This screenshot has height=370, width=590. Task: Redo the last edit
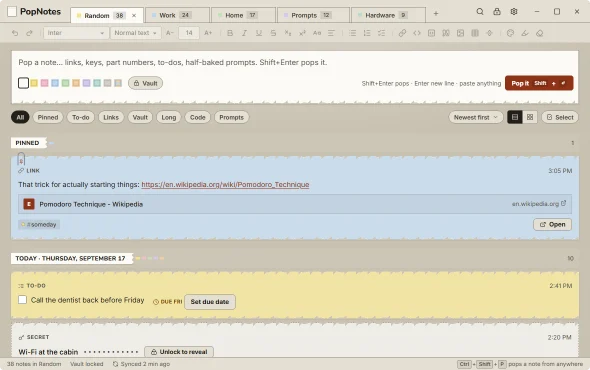tap(29, 33)
